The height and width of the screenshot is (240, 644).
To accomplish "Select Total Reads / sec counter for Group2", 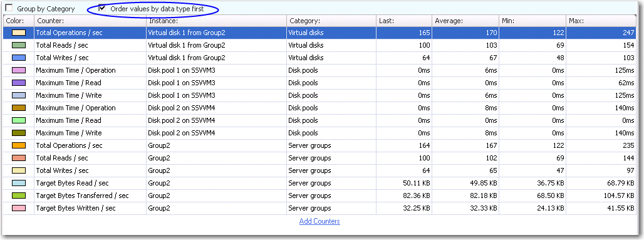I will pyautogui.click(x=62, y=158).
